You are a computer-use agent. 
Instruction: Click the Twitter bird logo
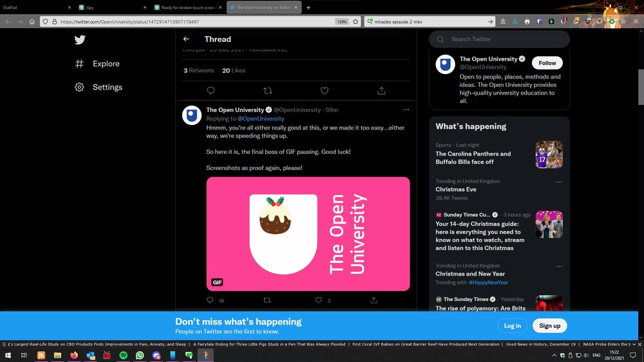click(80, 40)
